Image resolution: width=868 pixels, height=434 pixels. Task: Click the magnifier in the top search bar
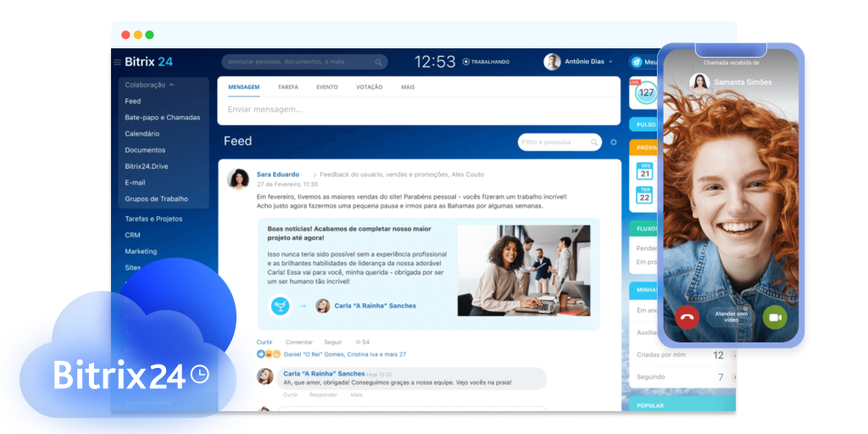(378, 62)
